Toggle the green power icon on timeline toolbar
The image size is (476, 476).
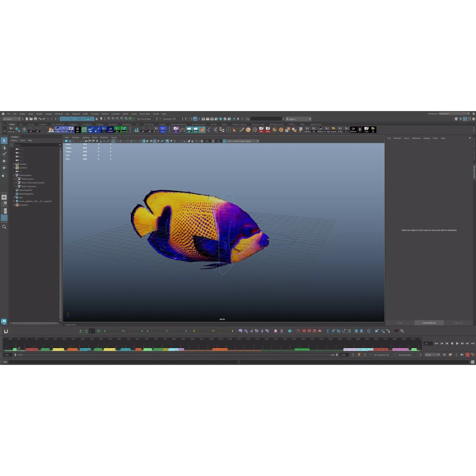[98, 331]
